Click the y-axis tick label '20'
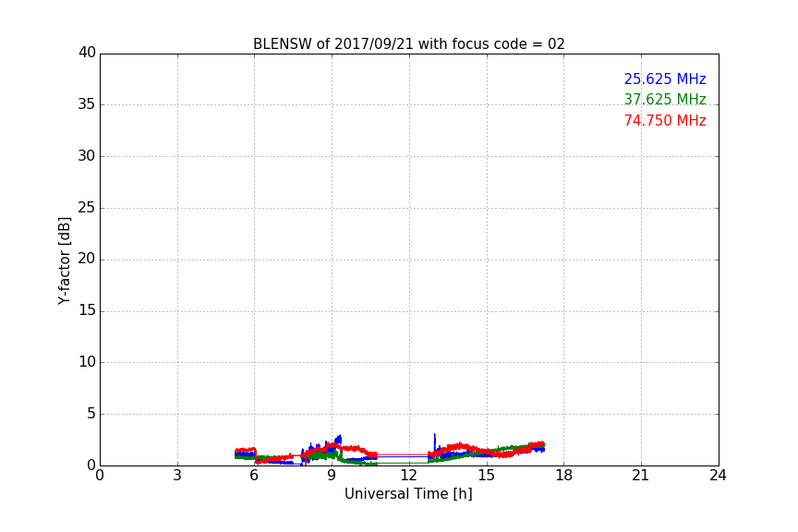Viewport: 798px width, 532px height. coord(87,260)
